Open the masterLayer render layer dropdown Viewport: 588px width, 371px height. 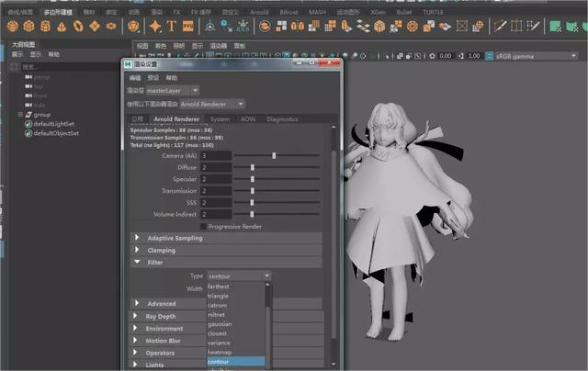pyautogui.click(x=173, y=90)
